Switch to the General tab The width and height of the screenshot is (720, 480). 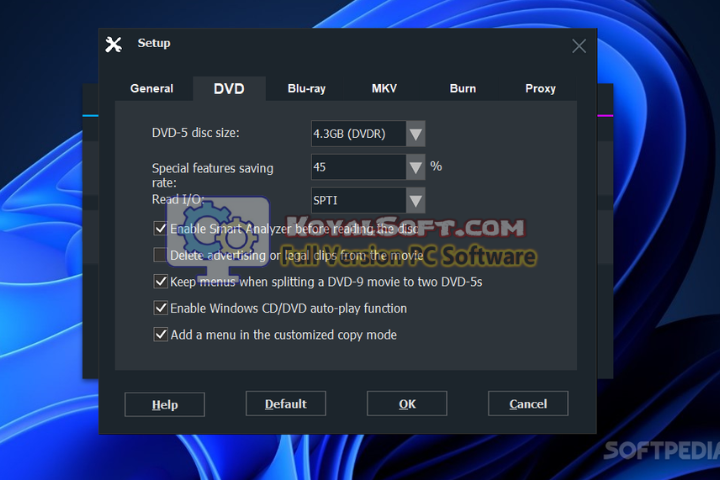click(x=152, y=88)
